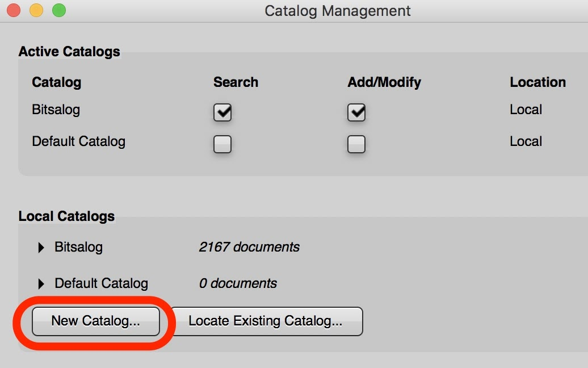Select Default Catalog name in Local Catalogs

pos(101,283)
